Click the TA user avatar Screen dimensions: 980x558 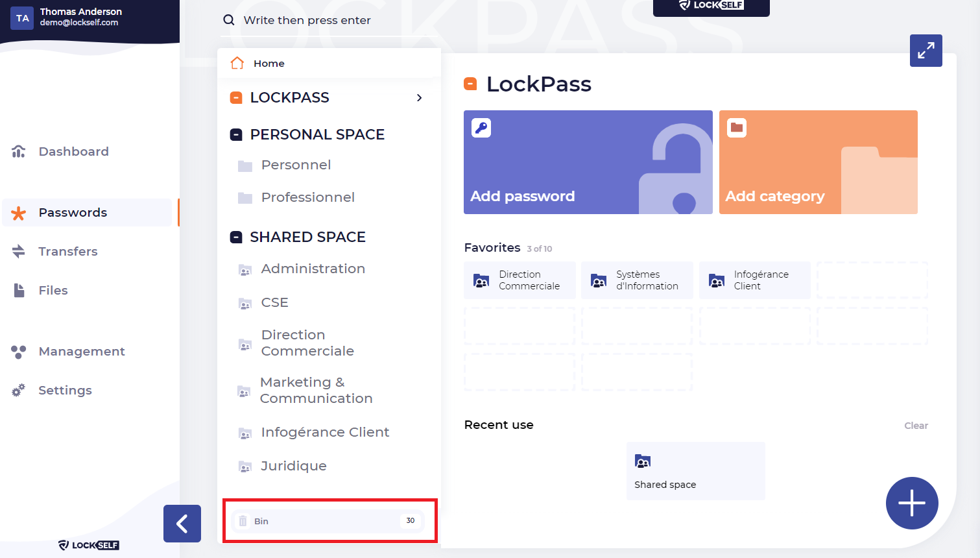click(x=23, y=18)
